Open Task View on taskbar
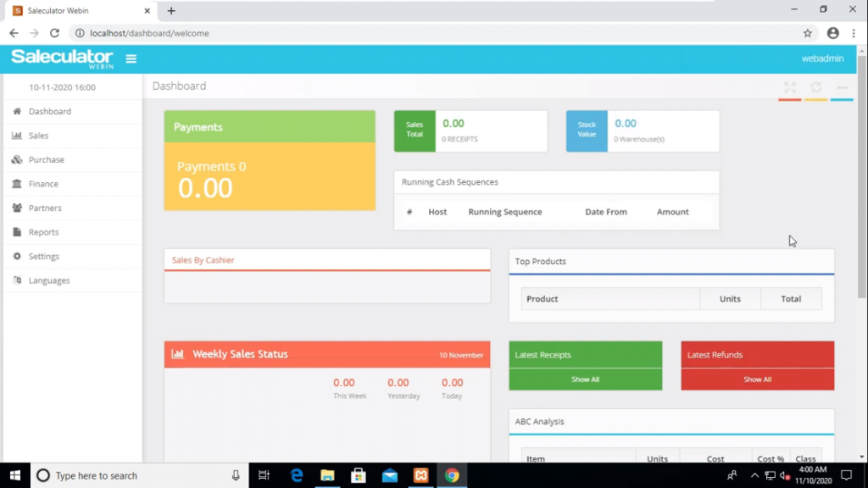The height and width of the screenshot is (488, 868). tap(264, 475)
